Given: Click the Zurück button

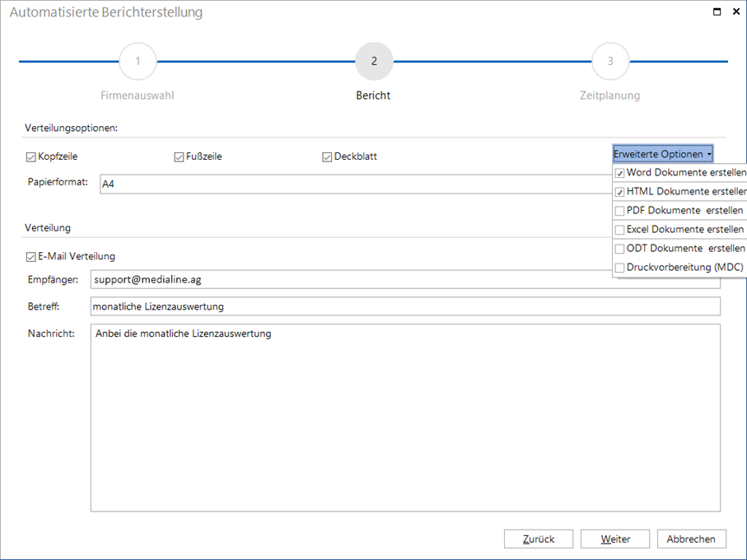Looking at the screenshot, I should pyautogui.click(x=539, y=539).
